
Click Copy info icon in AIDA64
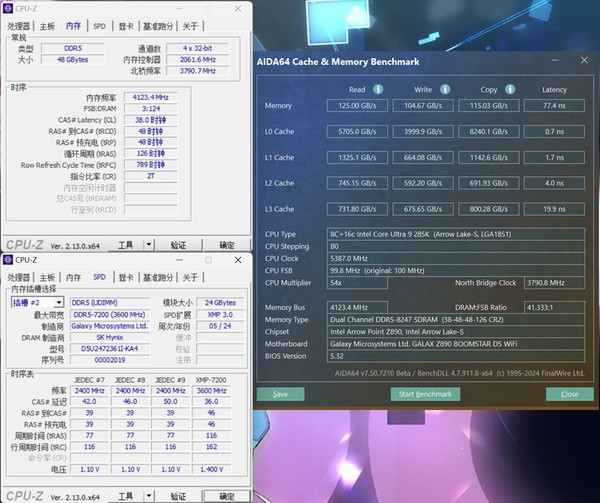click(x=510, y=89)
